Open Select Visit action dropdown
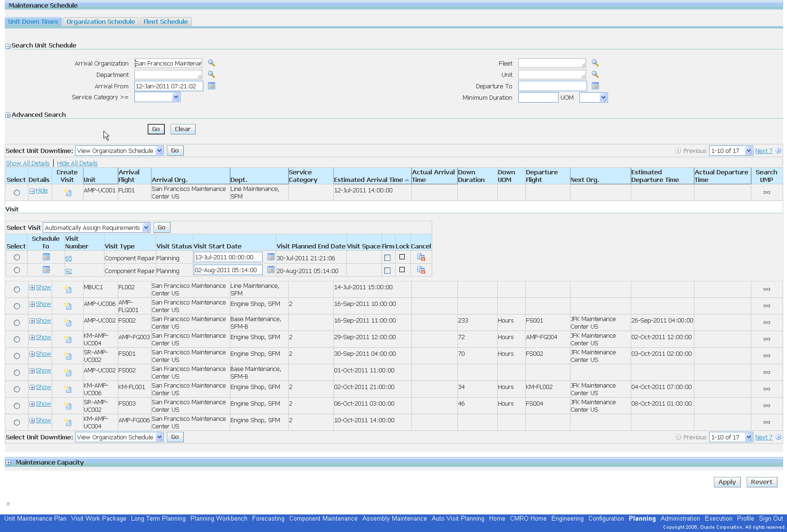The height and width of the screenshot is (532, 787). (96, 228)
